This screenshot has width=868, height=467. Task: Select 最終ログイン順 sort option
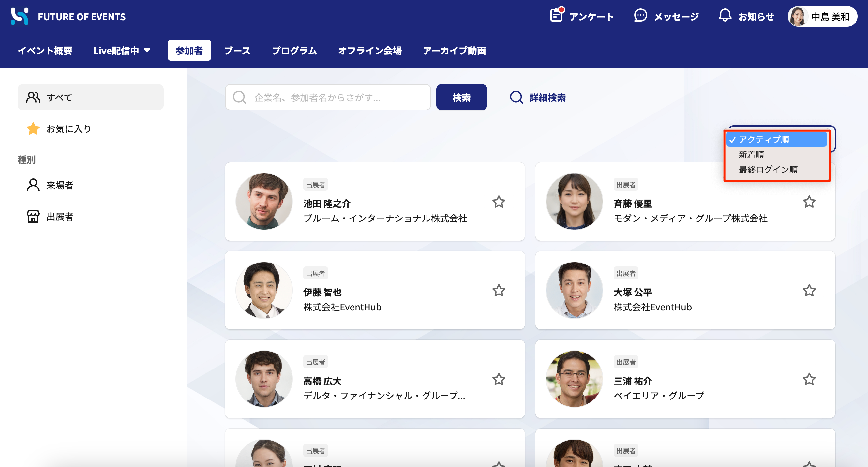pyautogui.click(x=776, y=170)
